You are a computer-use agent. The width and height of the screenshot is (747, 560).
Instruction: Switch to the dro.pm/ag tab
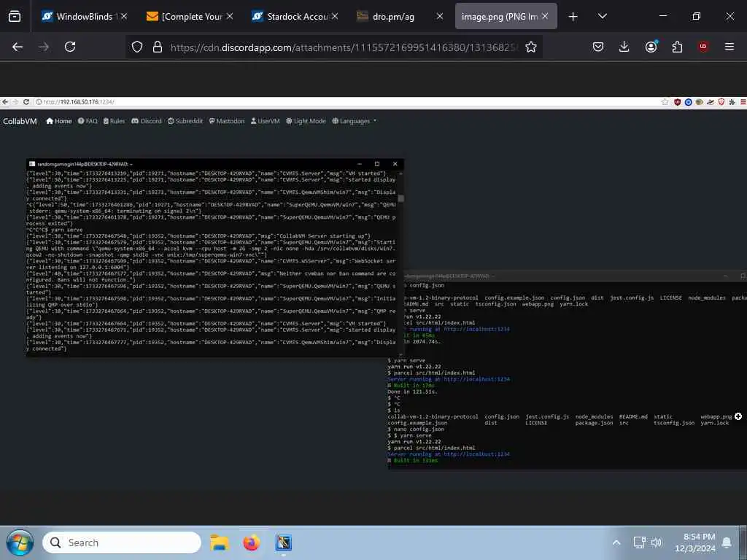pos(400,17)
